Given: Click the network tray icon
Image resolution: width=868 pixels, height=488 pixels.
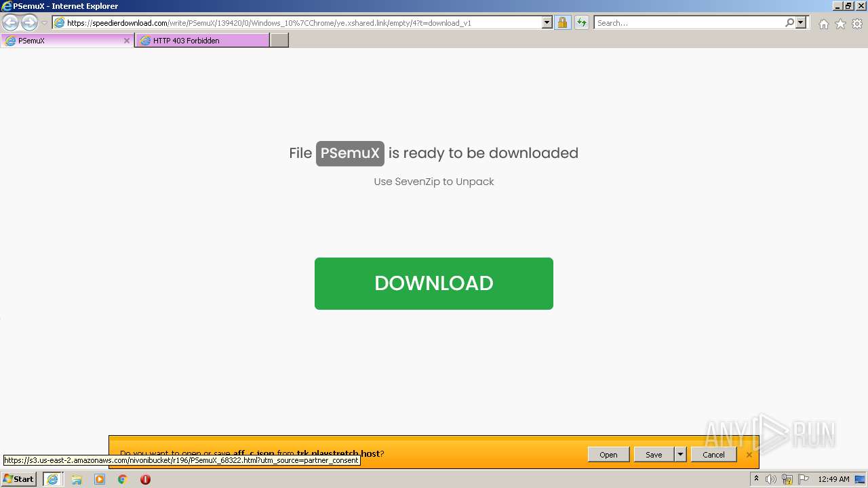Looking at the screenshot, I should point(787,479).
